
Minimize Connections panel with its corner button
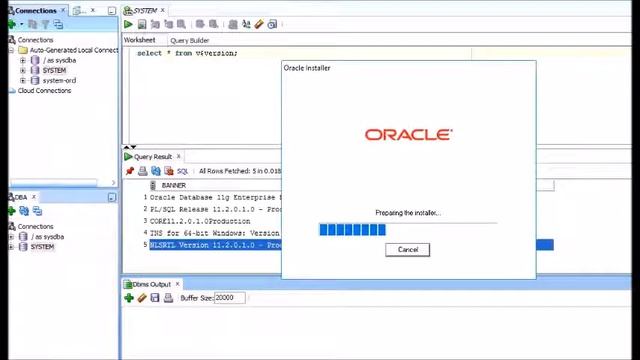[x=112, y=11]
